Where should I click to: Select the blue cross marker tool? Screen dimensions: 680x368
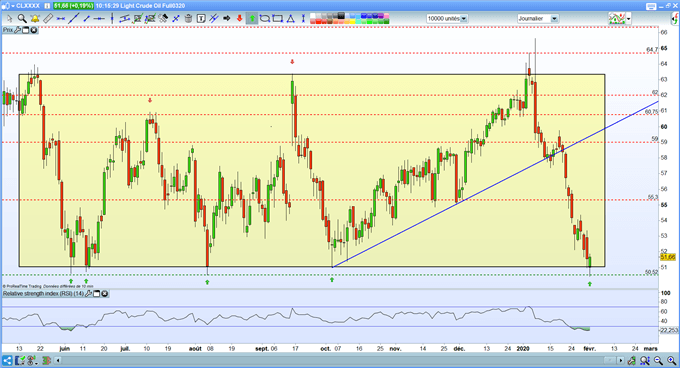point(176,19)
